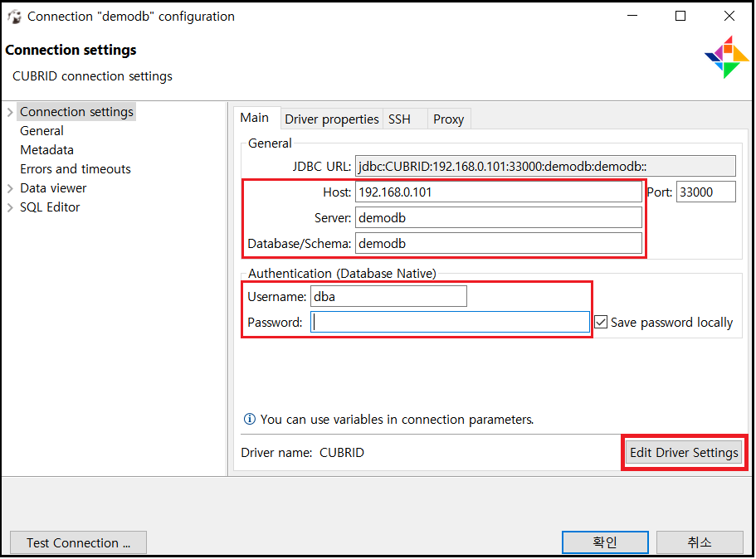Expand the SQL Editor tree node
756x559 pixels.
point(10,207)
